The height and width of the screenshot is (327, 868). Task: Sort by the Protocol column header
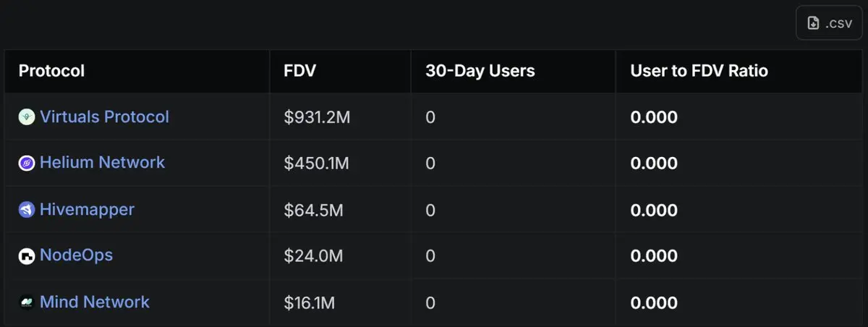pos(51,71)
